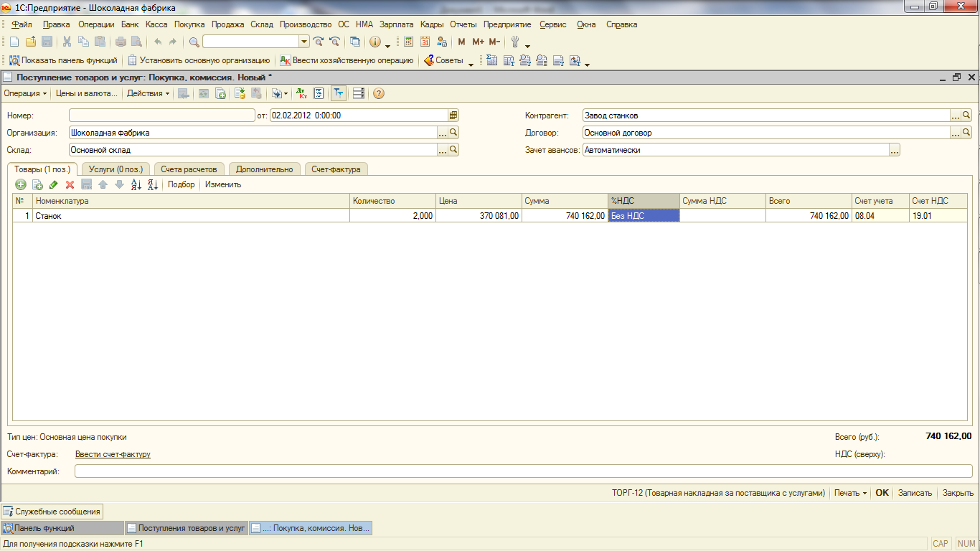Click the Номер input field
The height and width of the screenshot is (551, 980).
[x=162, y=115]
